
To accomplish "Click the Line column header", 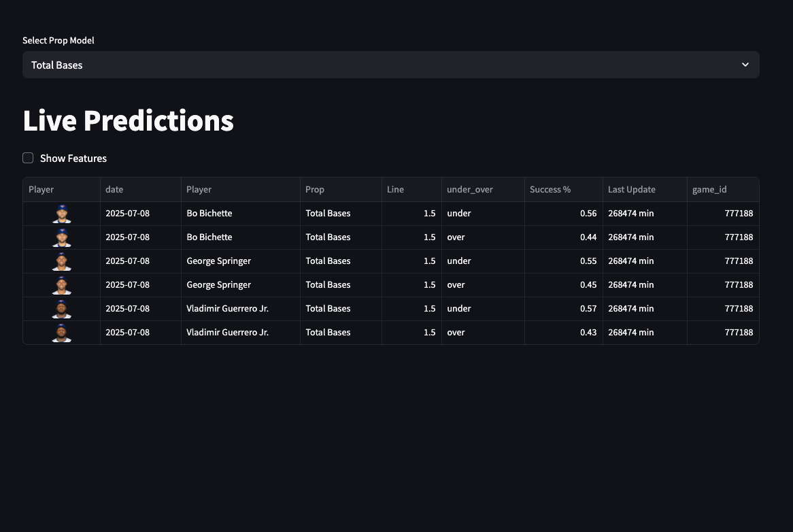I will (395, 190).
